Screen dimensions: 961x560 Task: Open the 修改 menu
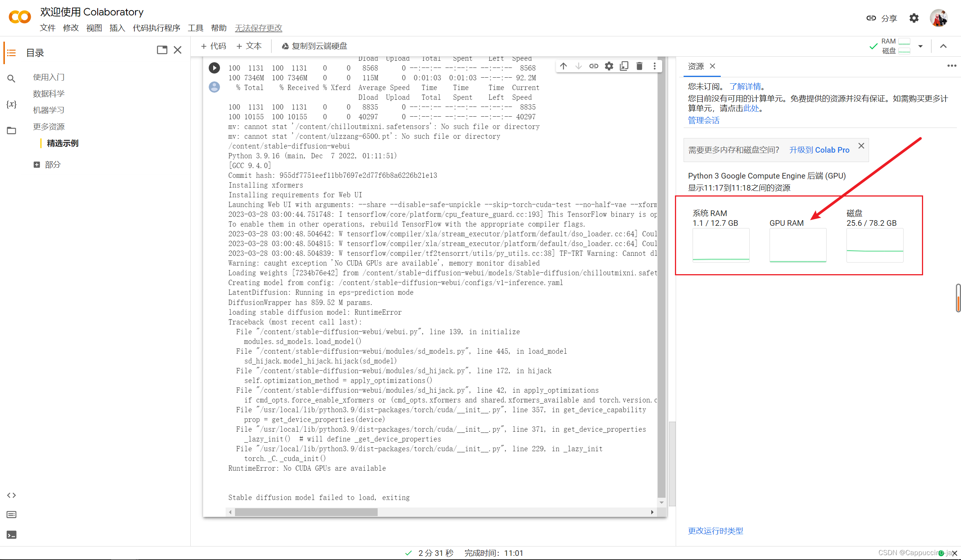click(71, 28)
